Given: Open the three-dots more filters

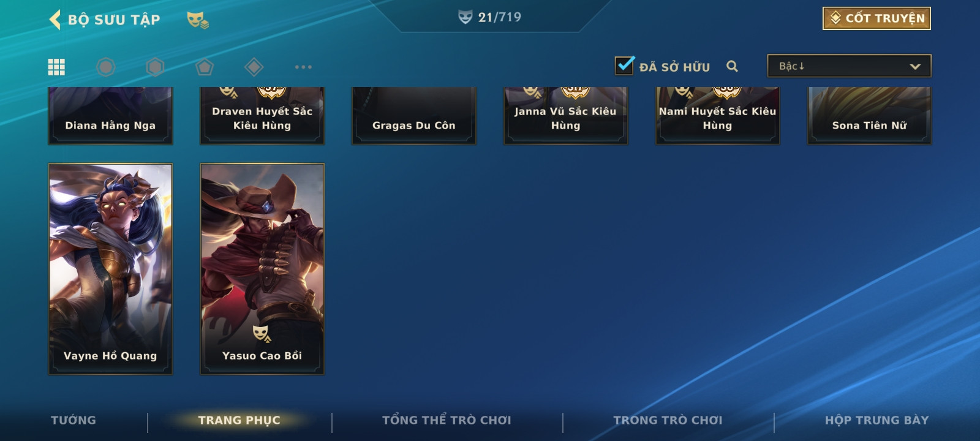Looking at the screenshot, I should 303,67.
